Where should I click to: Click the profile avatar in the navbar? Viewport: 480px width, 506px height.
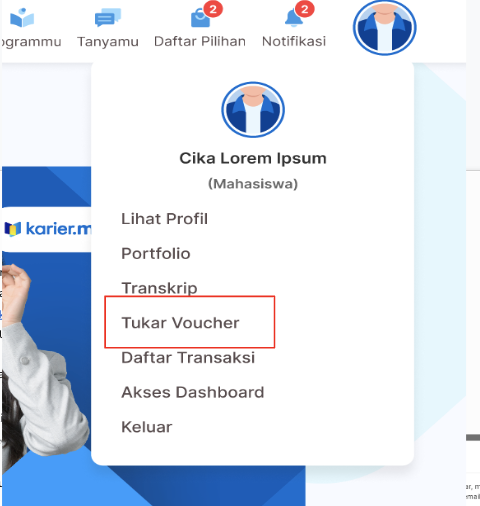384,28
